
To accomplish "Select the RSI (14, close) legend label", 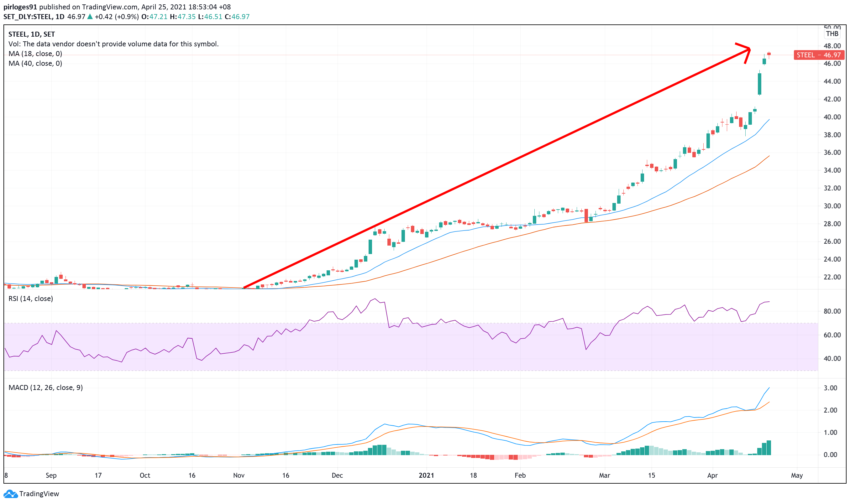I will click(31, 299).
